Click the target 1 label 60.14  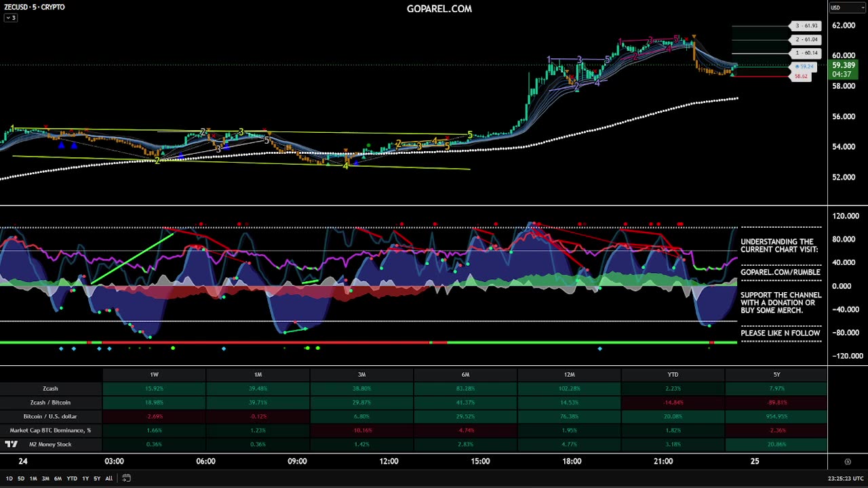(807, 53)
